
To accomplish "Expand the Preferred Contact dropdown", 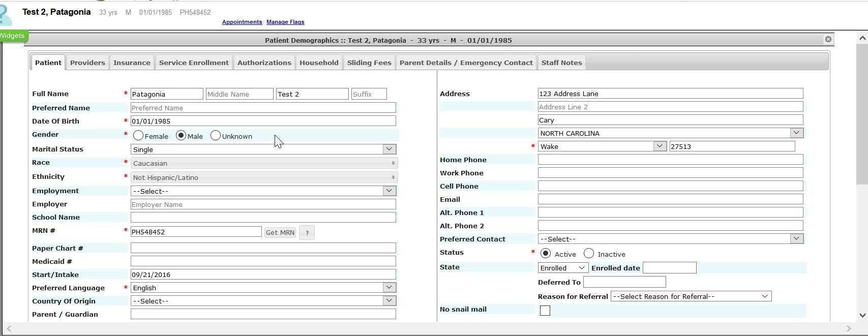I will pyautogui.click(x=671, y=239).
